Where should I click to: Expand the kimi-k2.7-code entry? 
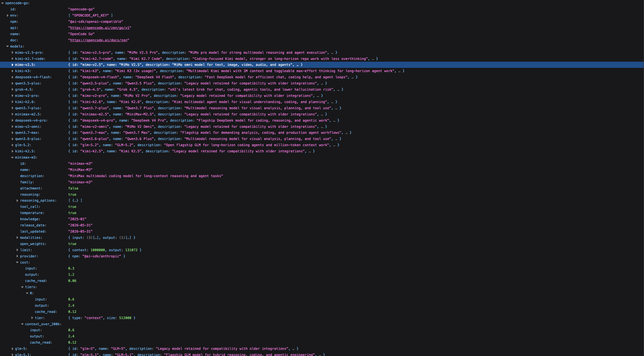13,59
